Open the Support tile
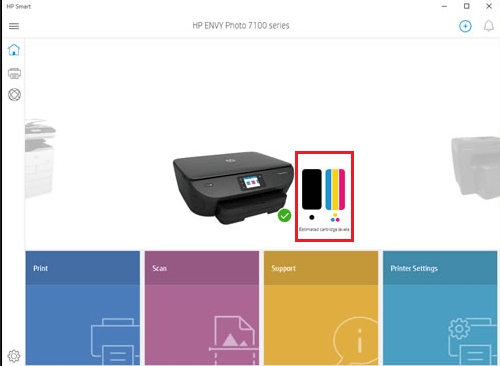The image size is (500, 366). point(321,308)
